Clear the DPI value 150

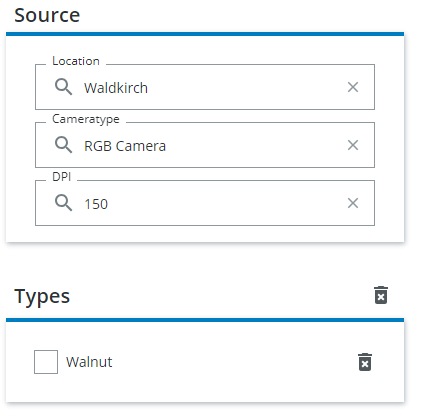(353, 203)
